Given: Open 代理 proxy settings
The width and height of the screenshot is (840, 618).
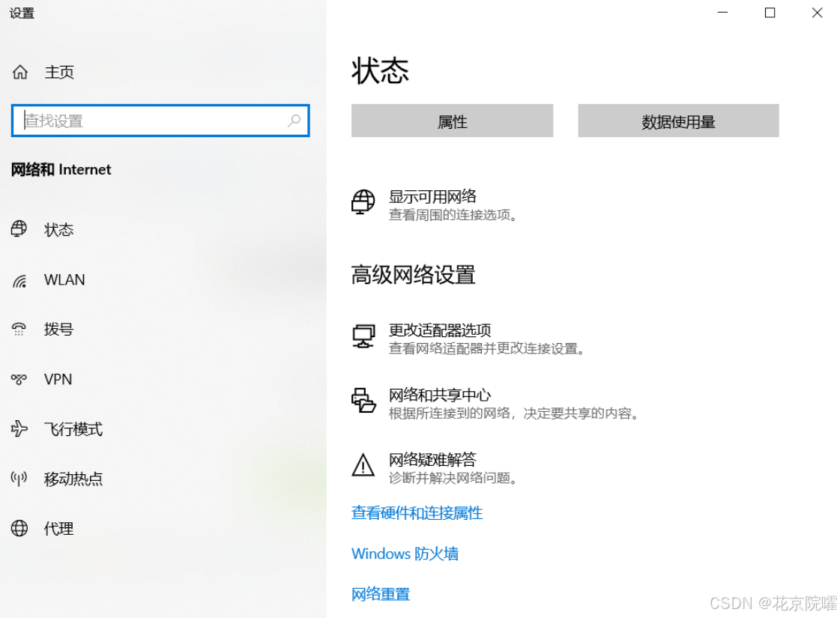Looking at the screenshot, I should (x=59, y=529).
